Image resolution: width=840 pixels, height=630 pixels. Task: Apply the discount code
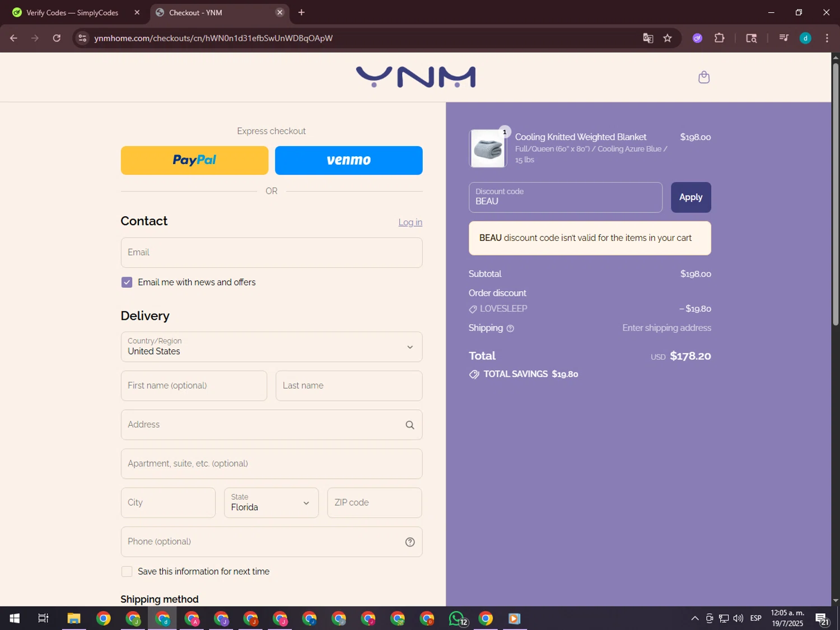click(x=690, y=197)
